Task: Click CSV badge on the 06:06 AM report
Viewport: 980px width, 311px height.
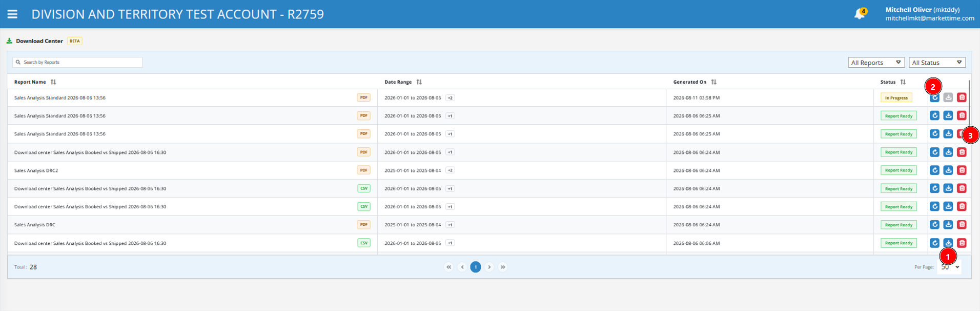Action: [364, 243]
